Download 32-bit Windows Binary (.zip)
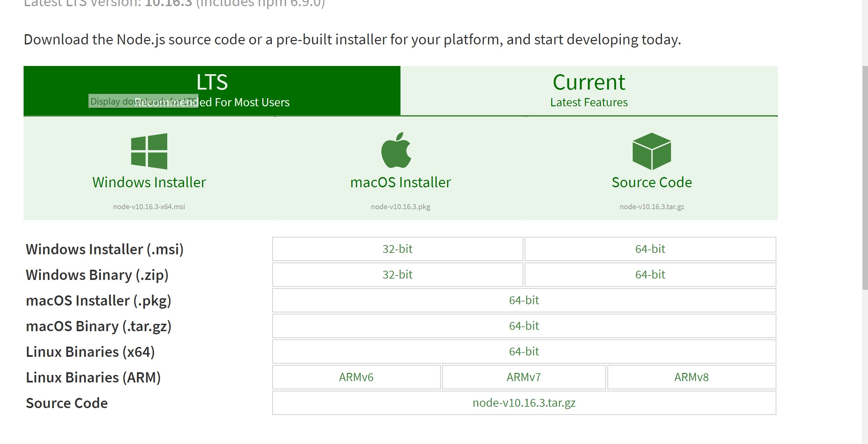 397,274
